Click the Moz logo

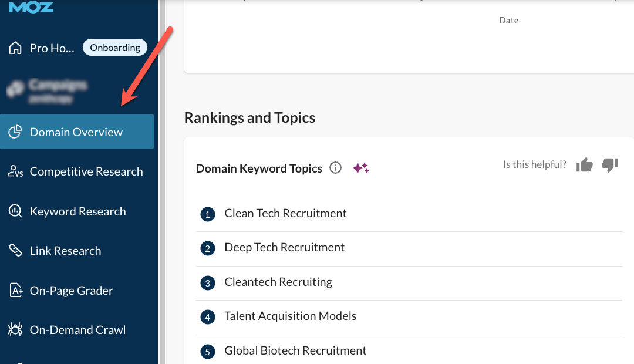click(x=31, y=6)
